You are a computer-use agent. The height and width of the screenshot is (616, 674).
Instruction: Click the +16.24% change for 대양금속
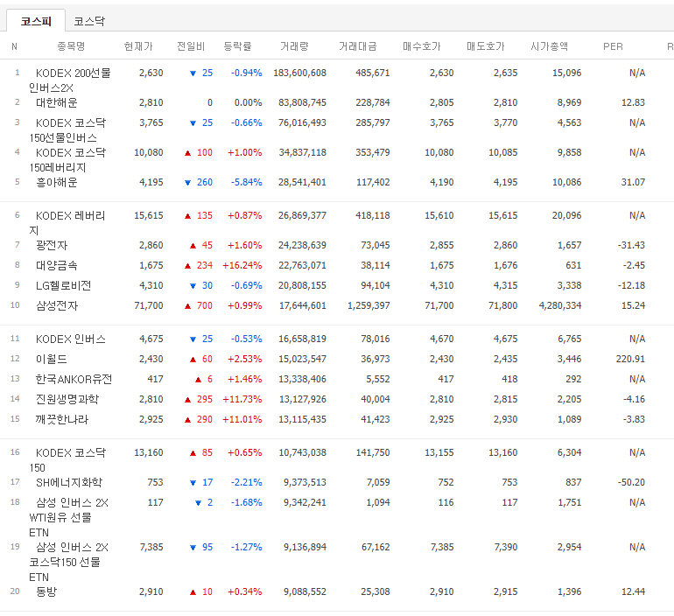pos(242,265)
